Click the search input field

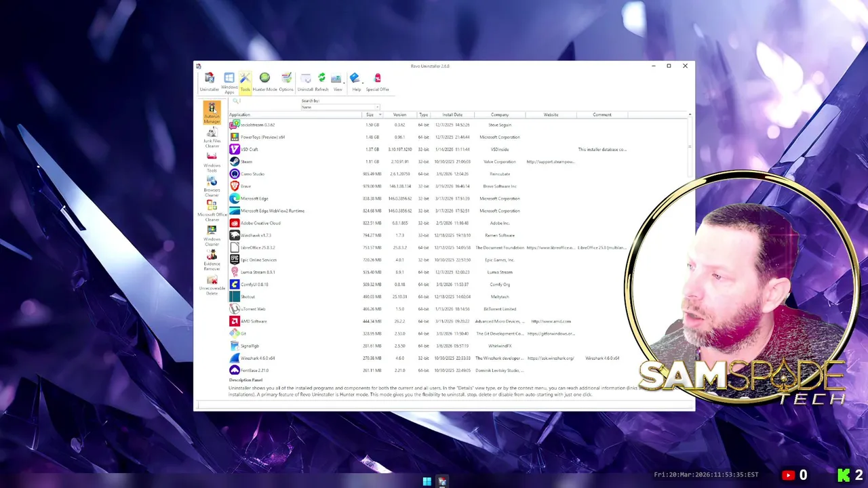pos(264,102)
